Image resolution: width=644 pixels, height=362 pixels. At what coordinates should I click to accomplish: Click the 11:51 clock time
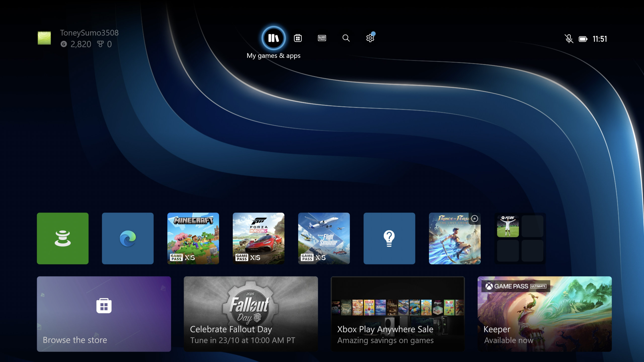pos(600,39)
